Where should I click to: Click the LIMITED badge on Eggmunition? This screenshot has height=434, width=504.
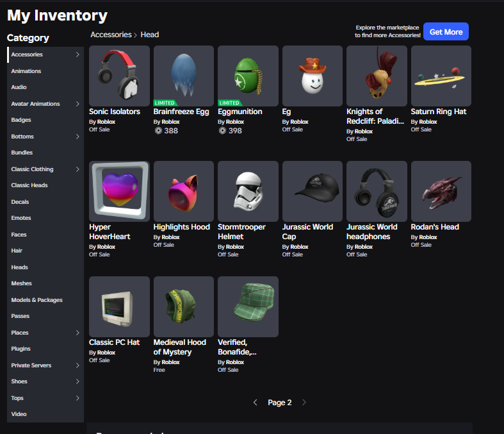(x=230, y=103)
